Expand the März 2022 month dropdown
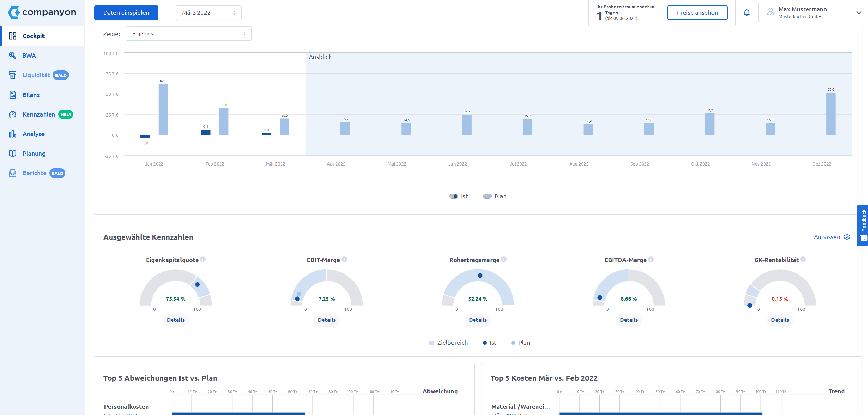868x415 pixels. pyautogui.click(x=208, y=12)
